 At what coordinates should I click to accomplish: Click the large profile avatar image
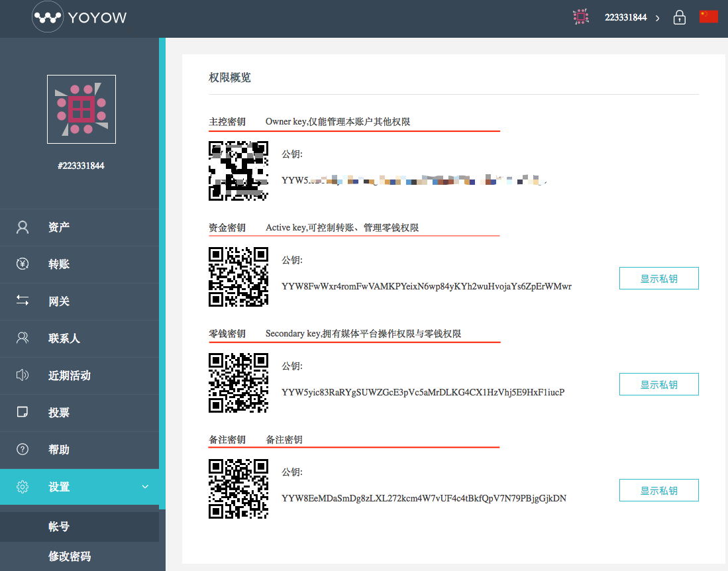pyautogui.click(x=81, y=109)
